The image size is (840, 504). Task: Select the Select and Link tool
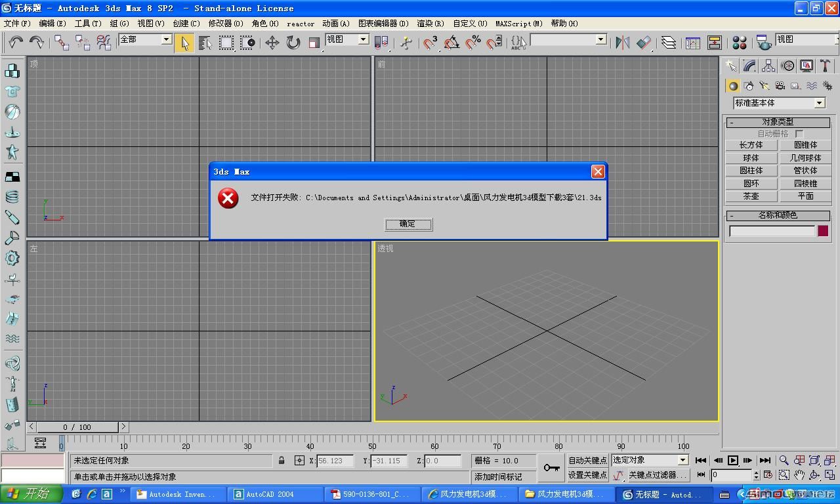[62, 43]
